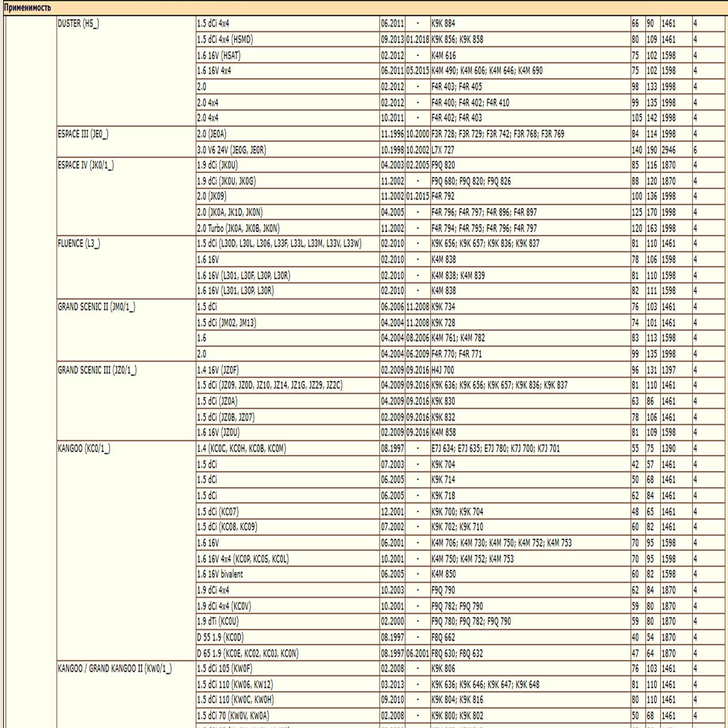
Task: Select the 2946 displacement value
Action: pos(668,150)
